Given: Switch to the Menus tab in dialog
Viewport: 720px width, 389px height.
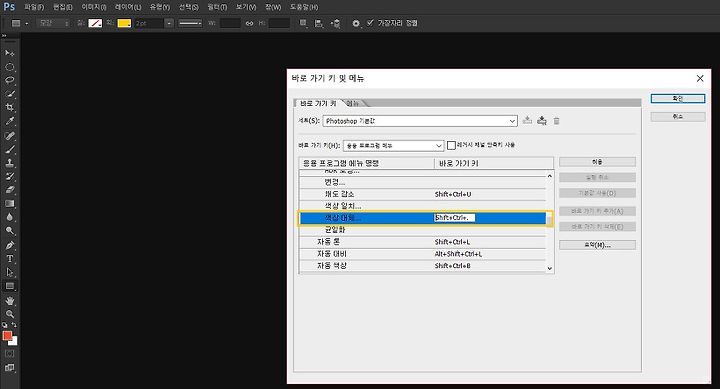Looking at the screenshot, I should [353, 103].
